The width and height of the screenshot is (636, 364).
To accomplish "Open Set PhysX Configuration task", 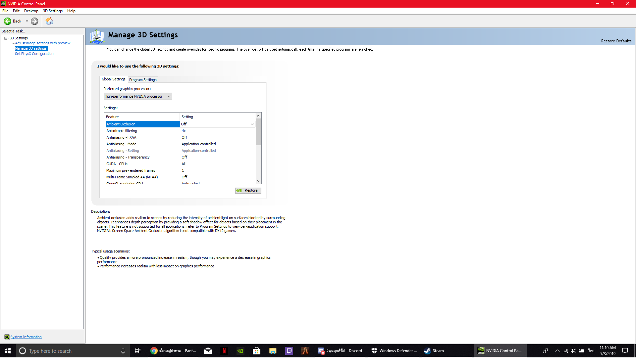I will pos(34,54).
